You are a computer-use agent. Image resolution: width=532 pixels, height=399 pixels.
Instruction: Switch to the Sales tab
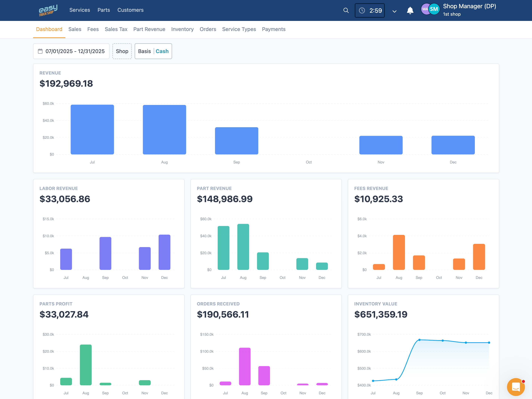click(x=75, y=29)
